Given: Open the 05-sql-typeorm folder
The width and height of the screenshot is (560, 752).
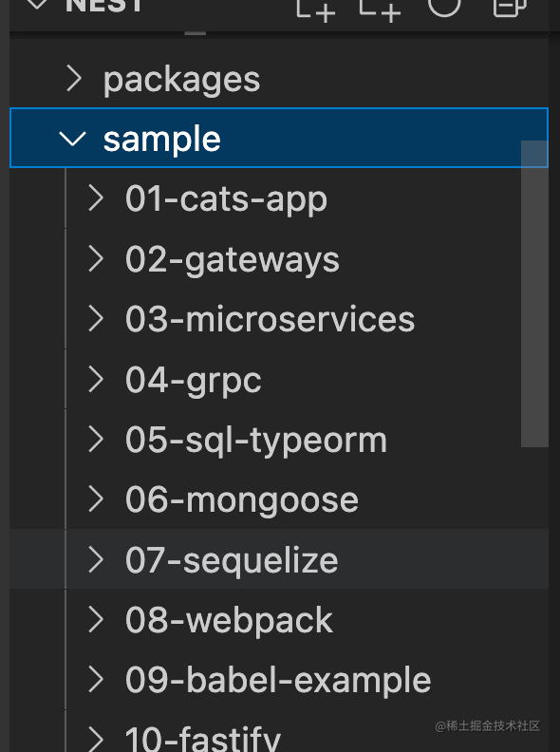Looking at the screenshot, I should (255, 441).
